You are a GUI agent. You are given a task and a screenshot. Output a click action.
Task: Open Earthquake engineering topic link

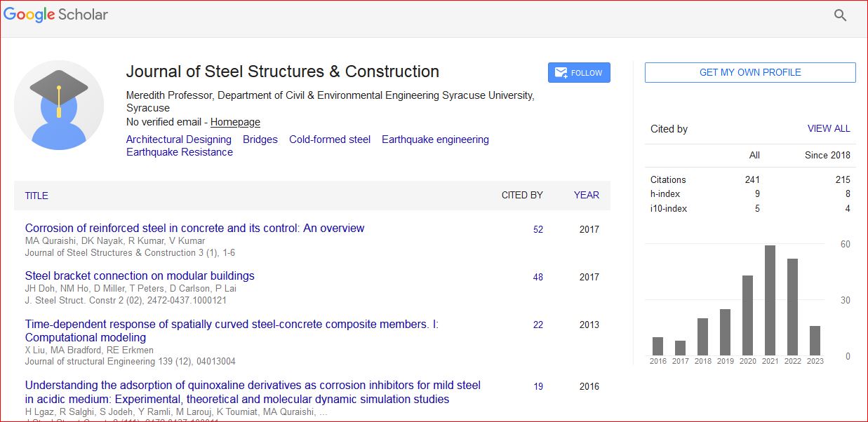pos(435,139)
